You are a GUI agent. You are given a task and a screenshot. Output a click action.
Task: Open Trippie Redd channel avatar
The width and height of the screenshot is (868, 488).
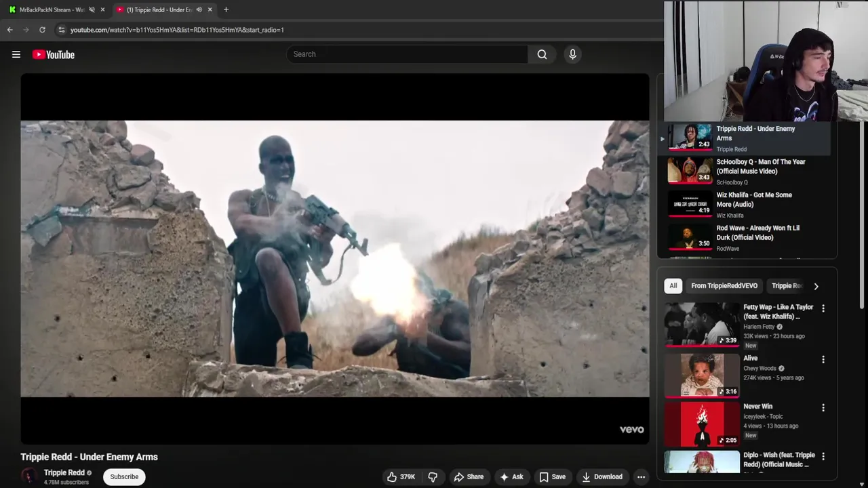29,476
